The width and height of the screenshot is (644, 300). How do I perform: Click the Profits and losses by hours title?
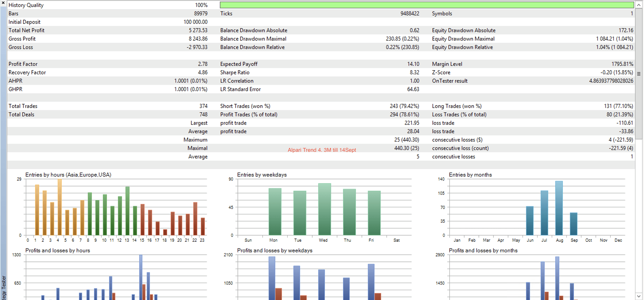[x=57, y=250]
